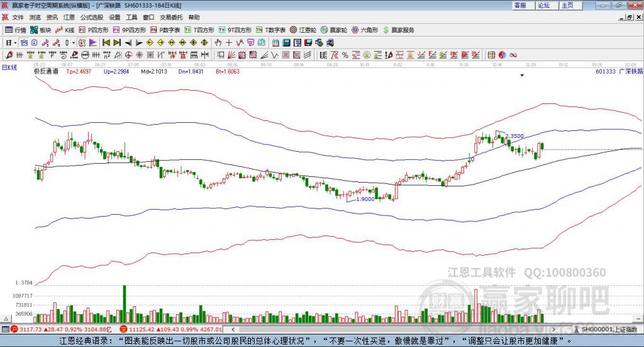Click the 极反通道 indicator name label
This screenshot has height=347, width=644.
pyautogui.click(x=46, y=71)
